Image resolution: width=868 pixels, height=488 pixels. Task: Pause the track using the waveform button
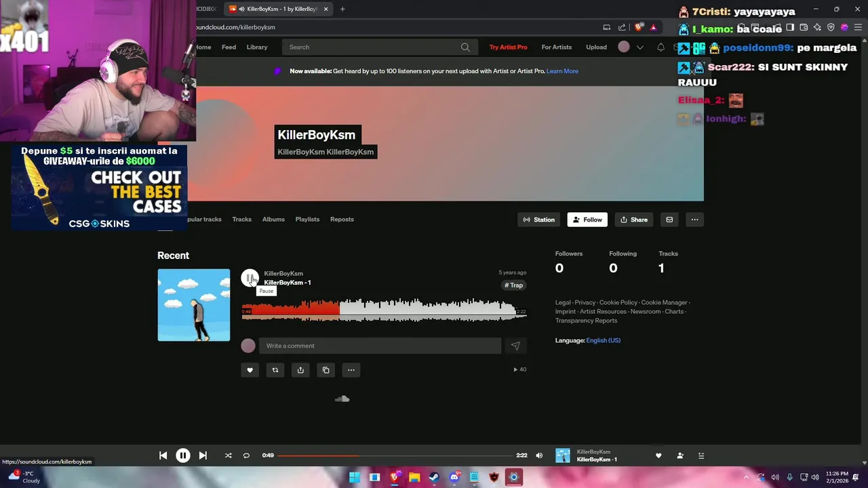pos(250,278)
